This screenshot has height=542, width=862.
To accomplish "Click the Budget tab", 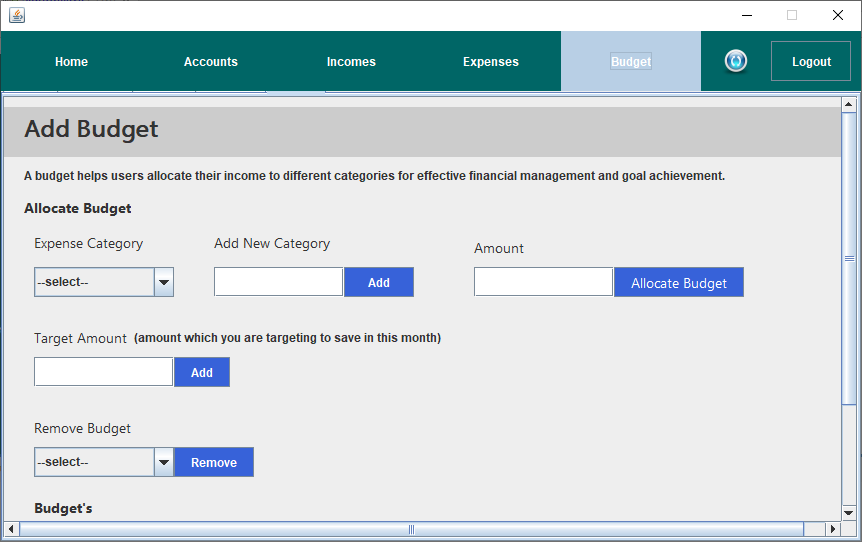I will coord(631,62).
